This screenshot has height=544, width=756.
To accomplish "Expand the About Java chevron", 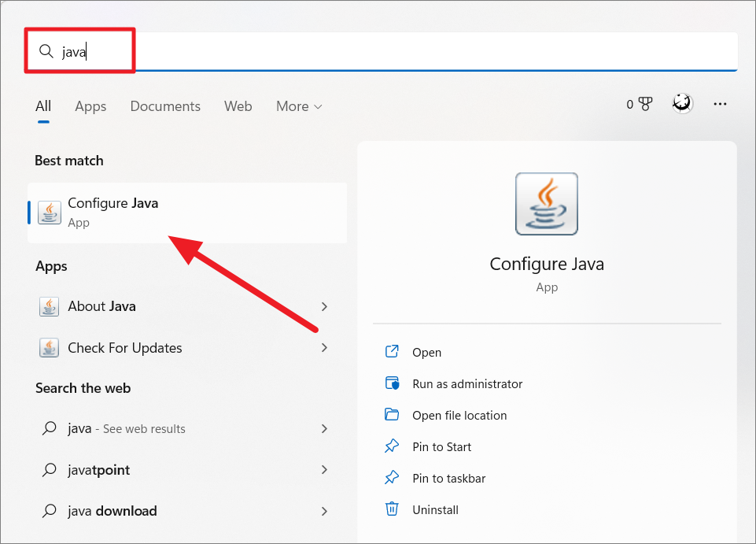I will point(324,306).
